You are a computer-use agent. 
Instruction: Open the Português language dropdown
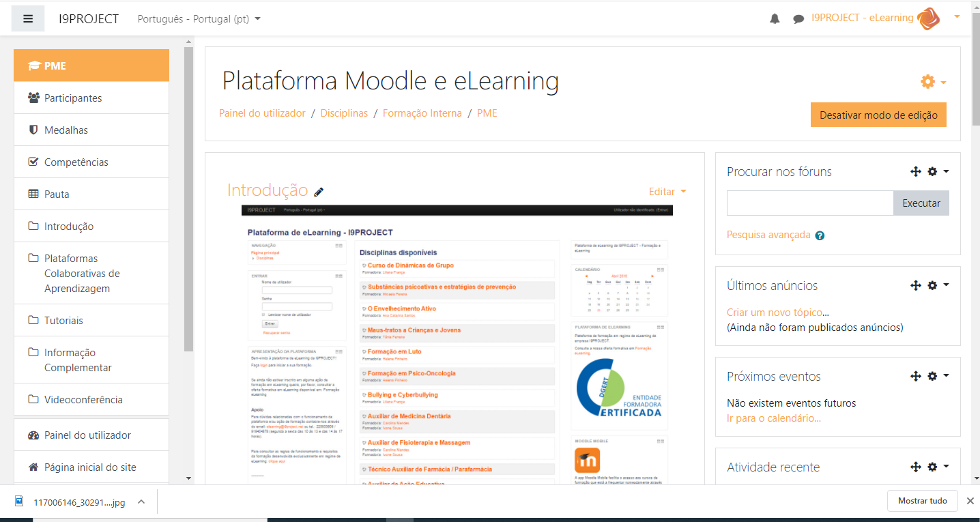[199, 19]
